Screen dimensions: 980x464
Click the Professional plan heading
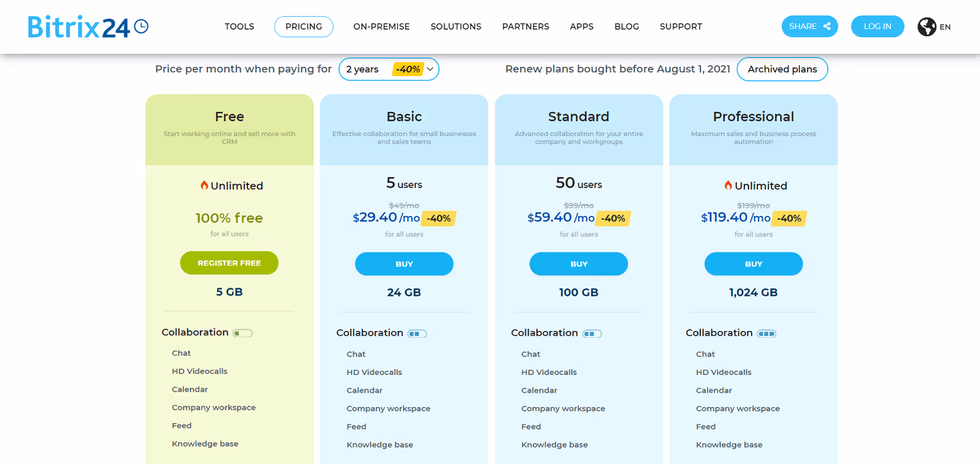[x=754, y=116]
